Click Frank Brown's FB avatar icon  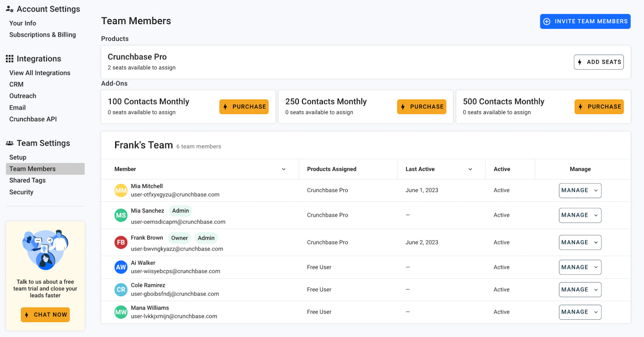coord(121,242)
